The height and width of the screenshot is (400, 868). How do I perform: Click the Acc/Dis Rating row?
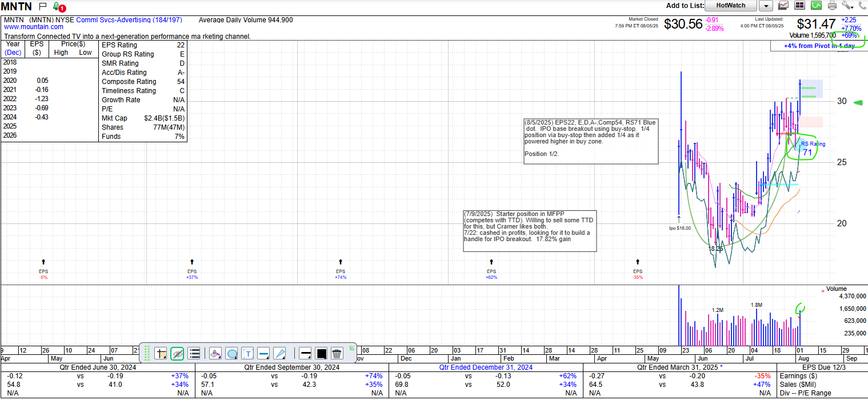coord(143,73)
